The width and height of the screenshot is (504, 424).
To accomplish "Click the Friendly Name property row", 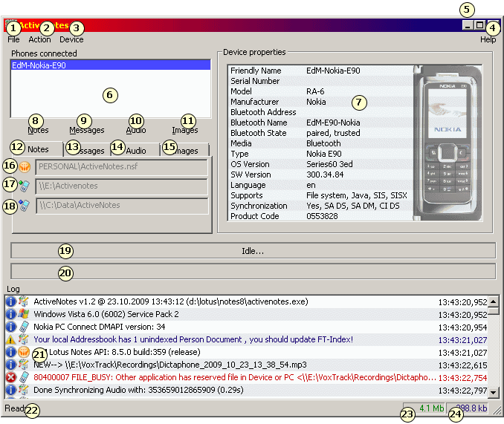I will (320, 71).
